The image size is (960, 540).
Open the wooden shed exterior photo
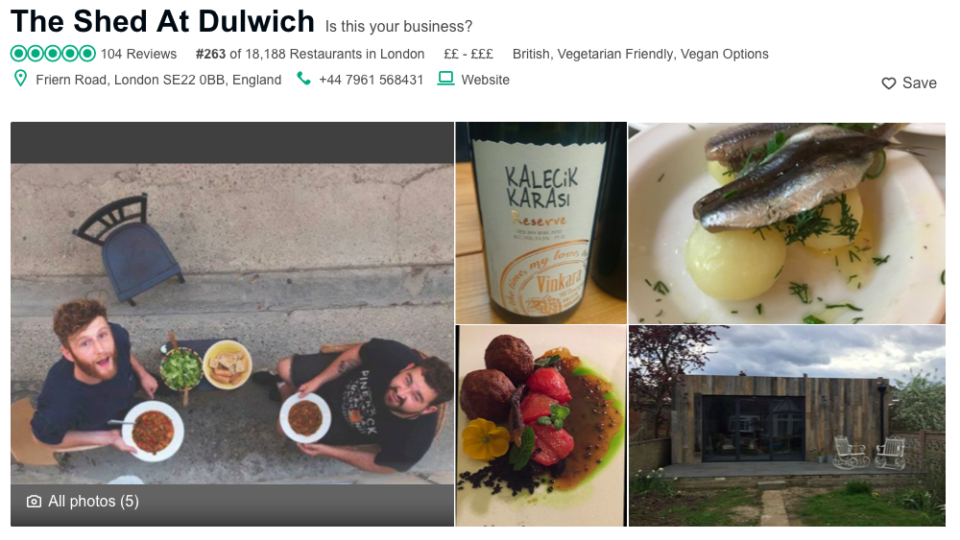pyautogui.click(x=787, y=426)
